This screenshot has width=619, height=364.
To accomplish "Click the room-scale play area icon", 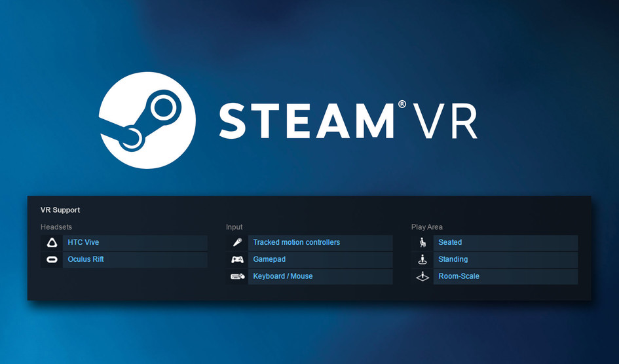I will pyautogui.click(x=422, y=276).
